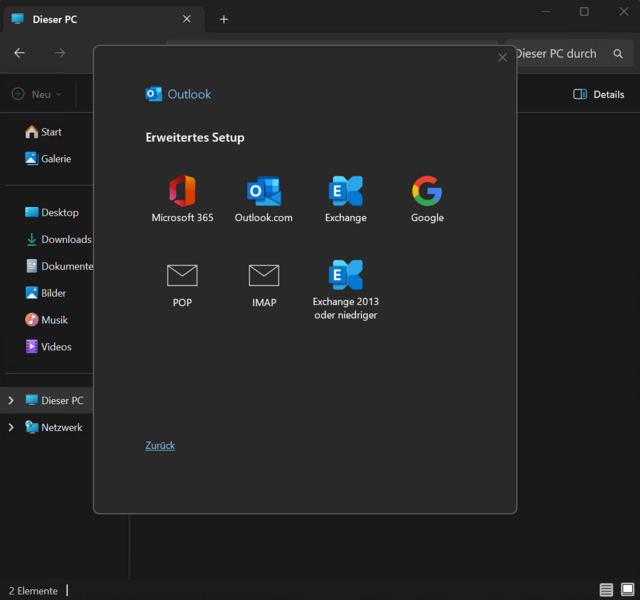Open the Dokumente folder in sidebar

(59, 267)
